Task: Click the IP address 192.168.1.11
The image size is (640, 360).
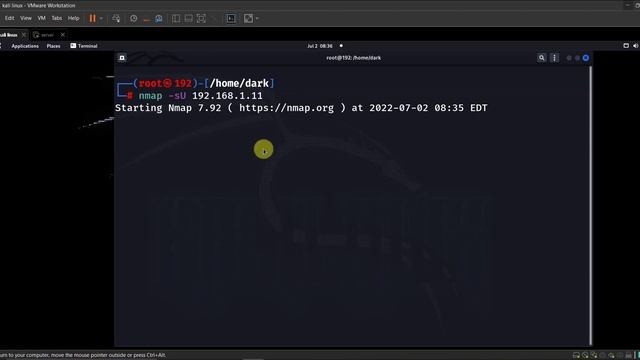Action: [227, 96]
